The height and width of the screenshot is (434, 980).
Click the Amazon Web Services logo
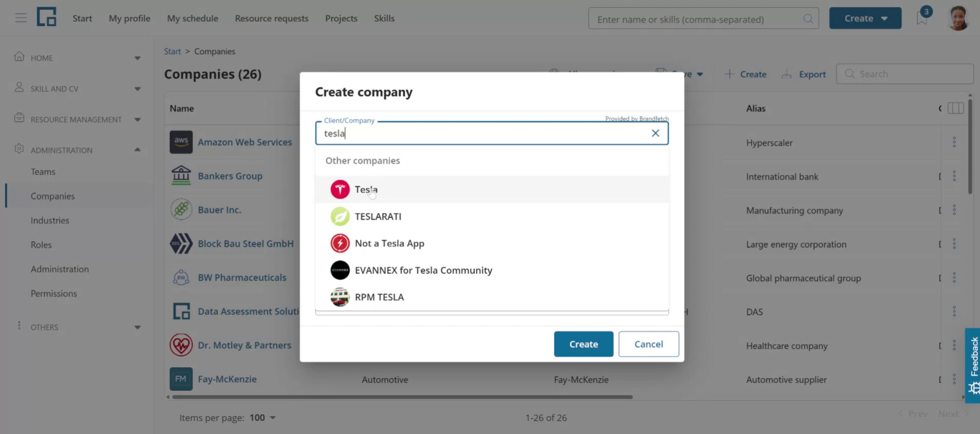click(181, 142)
